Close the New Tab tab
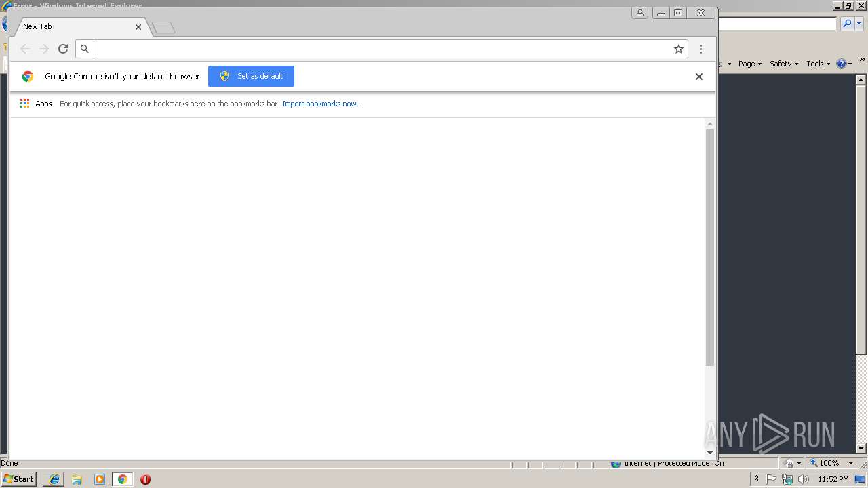 [138, 27]
